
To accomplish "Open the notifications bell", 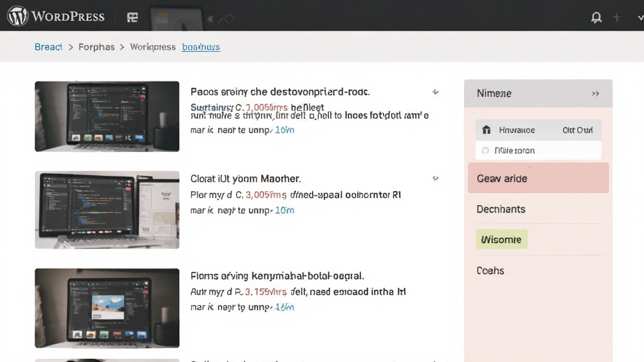I will [596, 17].
